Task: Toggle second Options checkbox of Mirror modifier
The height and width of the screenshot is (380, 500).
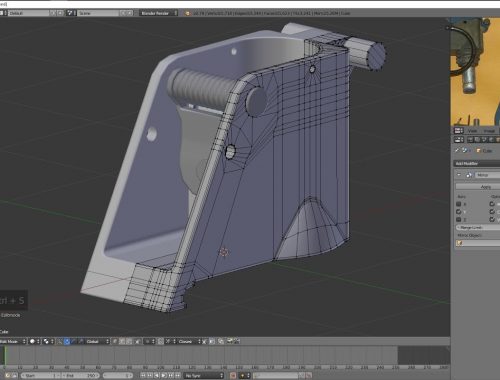Action: 492,212
